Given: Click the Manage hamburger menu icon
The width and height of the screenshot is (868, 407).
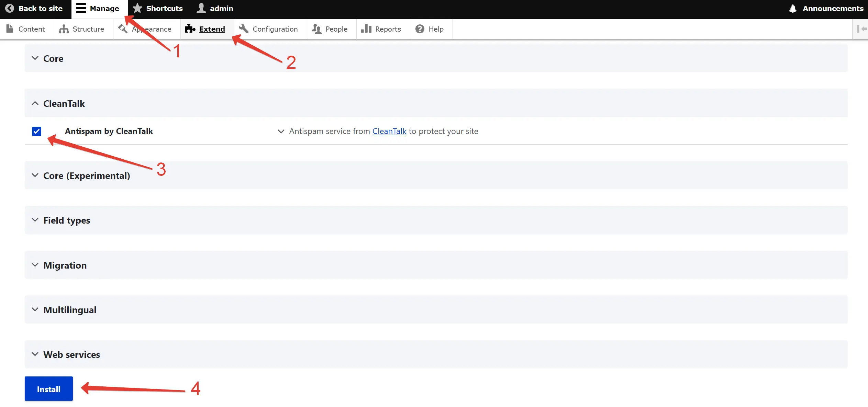Looking at the screenshot, I should coord(81,8).
